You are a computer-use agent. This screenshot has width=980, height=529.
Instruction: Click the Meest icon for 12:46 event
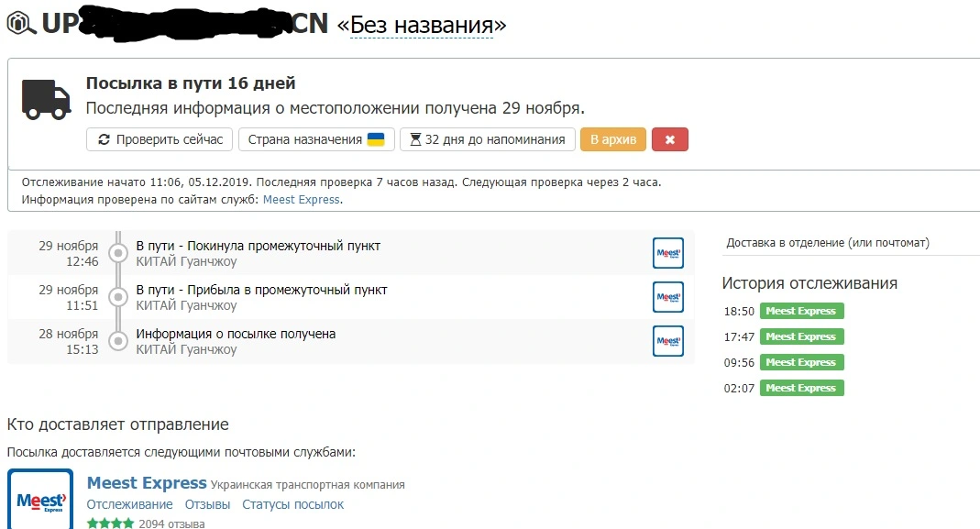(667, 253)
